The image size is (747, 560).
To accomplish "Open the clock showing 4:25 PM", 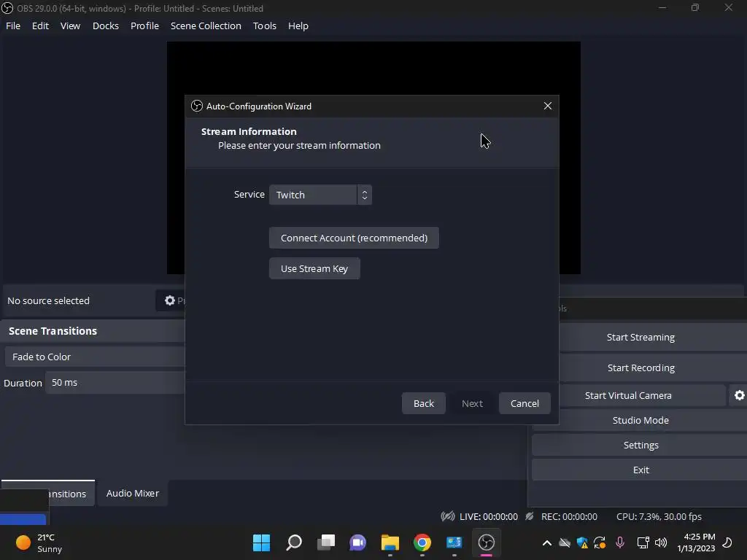I will pyautogui.click(x=696, y=542).
